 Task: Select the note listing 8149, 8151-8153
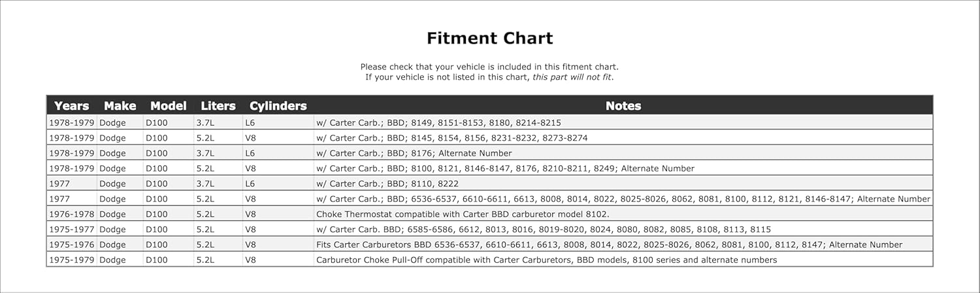tap(438, 122)
